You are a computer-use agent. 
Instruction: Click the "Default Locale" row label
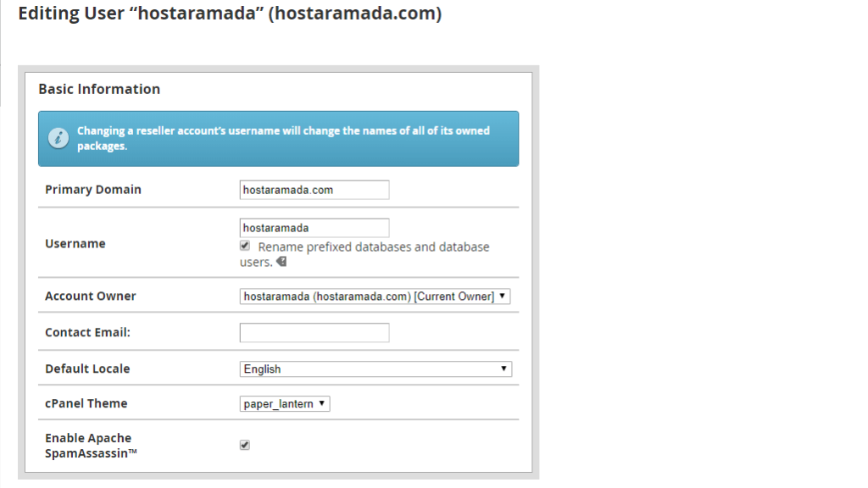87,369
